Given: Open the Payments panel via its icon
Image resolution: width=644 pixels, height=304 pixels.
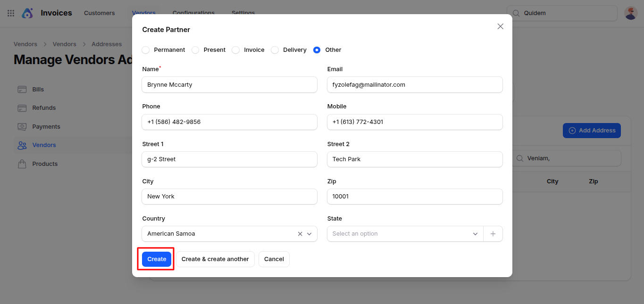Looking at the screenshot, I should pyautogui.click(x=22, y=126).
